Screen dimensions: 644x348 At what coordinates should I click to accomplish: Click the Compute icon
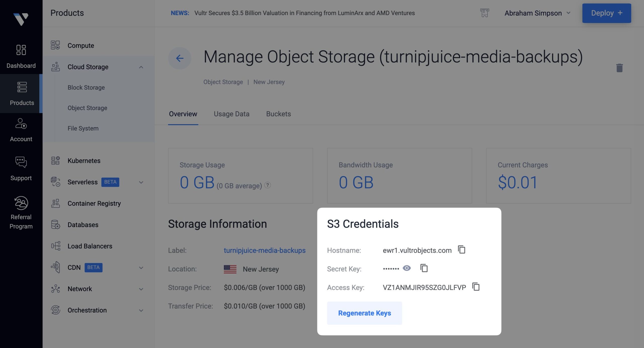coord(55,45)
